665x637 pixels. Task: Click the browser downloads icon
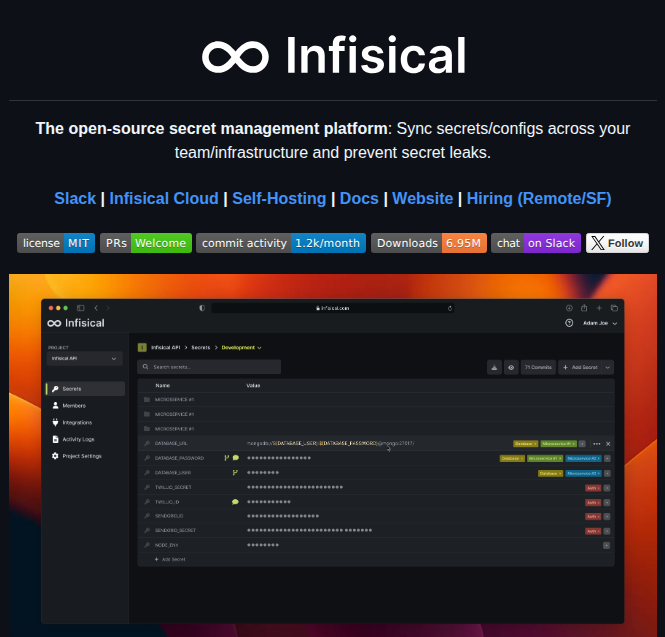[569, 308]
